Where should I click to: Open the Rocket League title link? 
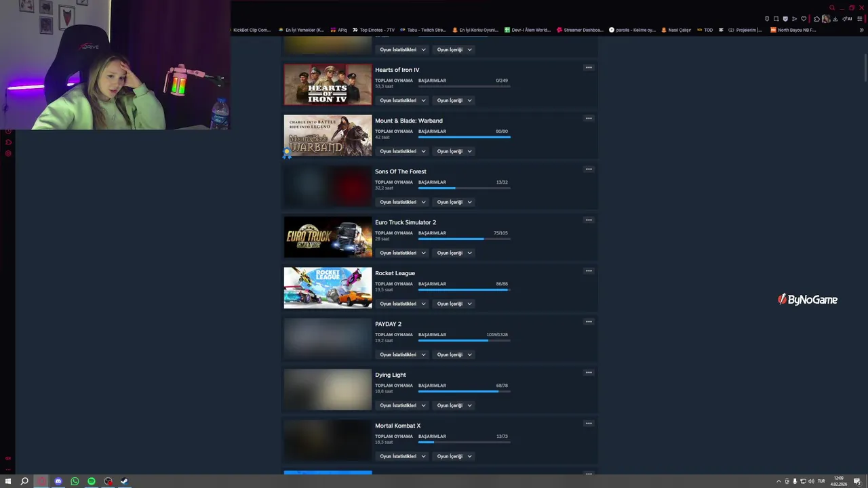click(395, 273)
